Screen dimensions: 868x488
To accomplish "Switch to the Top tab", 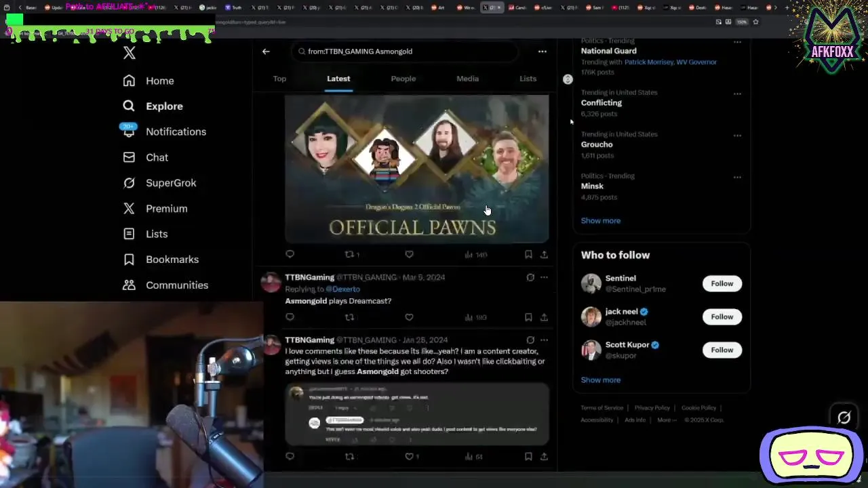I will tap(279, 79).
